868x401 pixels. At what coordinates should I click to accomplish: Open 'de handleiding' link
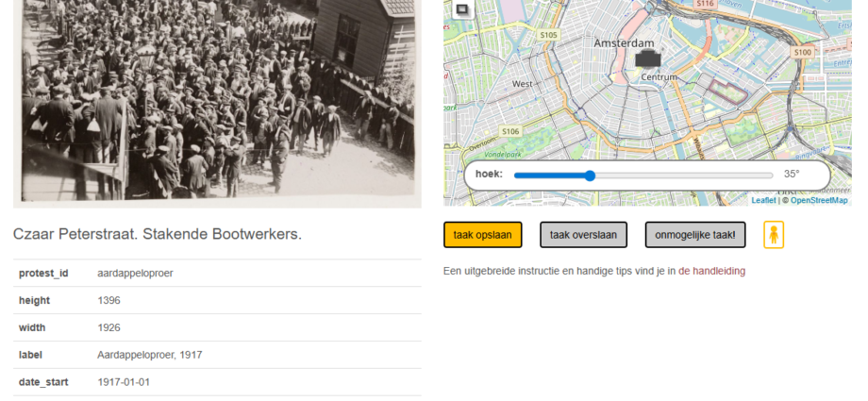pyautogui.click(x=711, y=272)
